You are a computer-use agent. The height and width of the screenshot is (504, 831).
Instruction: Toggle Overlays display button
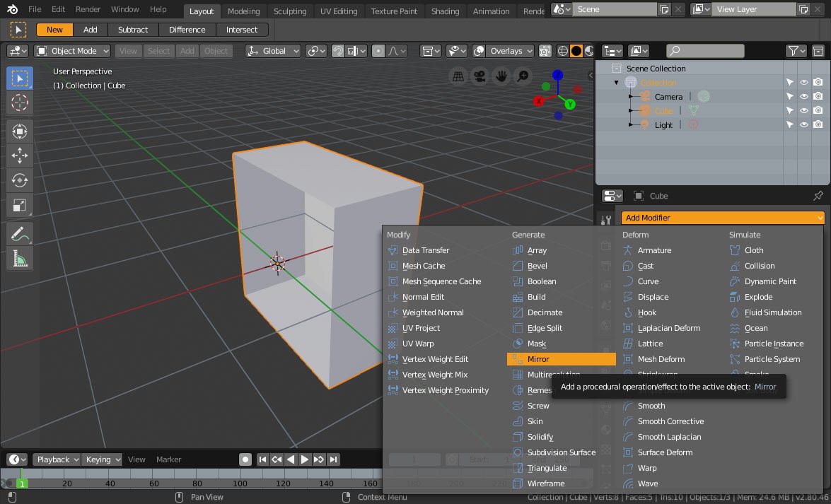click(x=479, y=51)
